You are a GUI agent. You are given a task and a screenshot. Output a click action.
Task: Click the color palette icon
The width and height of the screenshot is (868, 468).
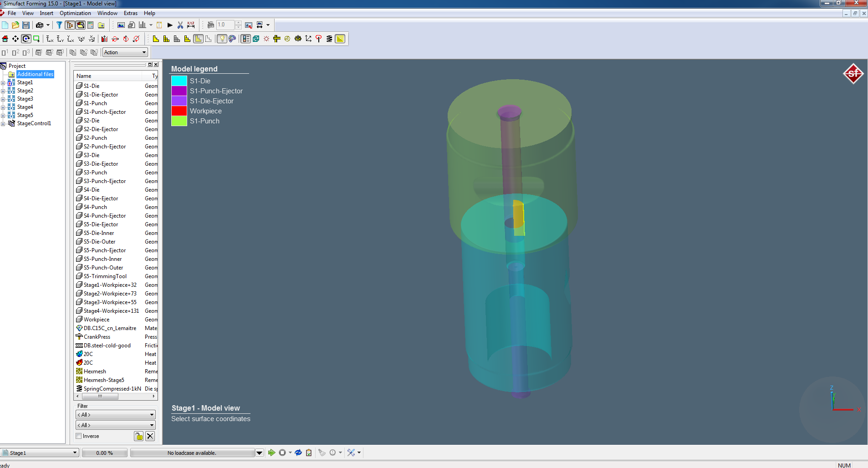tap(232, 39)
